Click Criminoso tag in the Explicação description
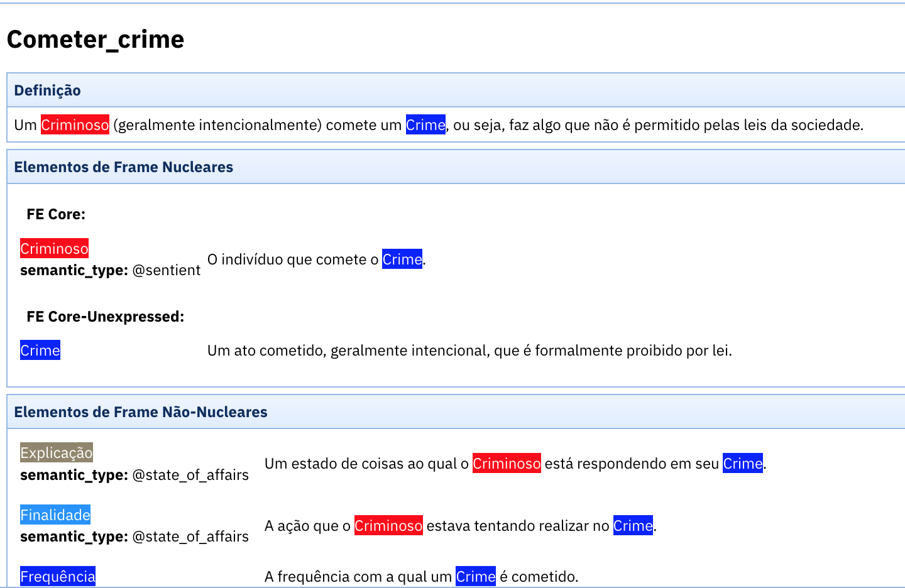 click(x=507, y=464)
